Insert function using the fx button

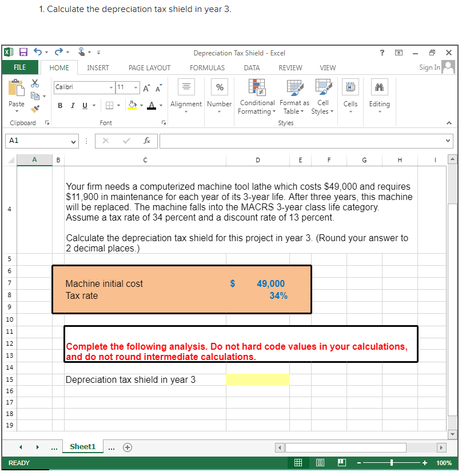[x=147, y=141]
